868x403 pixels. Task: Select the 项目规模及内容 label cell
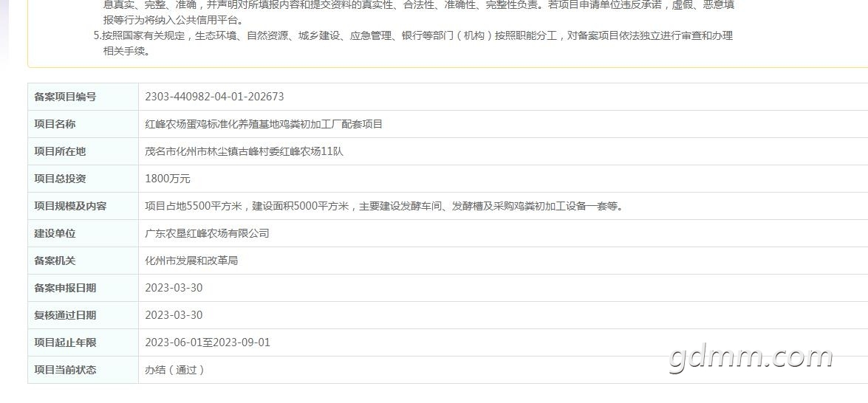coord(83,206)
